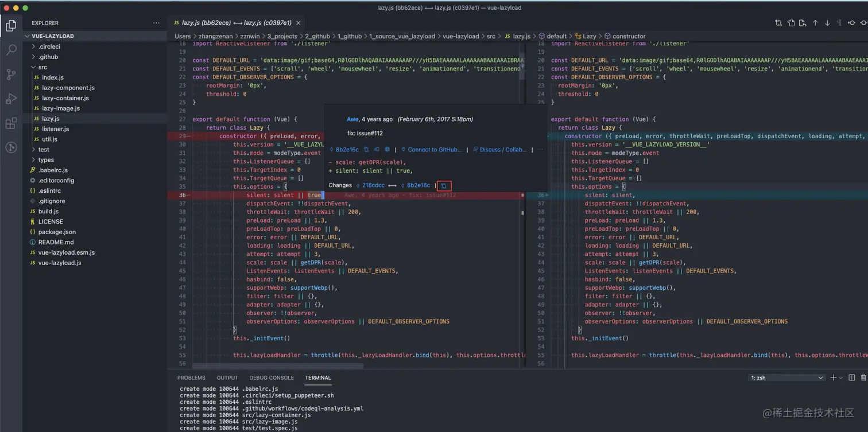Open package.json file

pyautogui.click(x=95, y=232)
